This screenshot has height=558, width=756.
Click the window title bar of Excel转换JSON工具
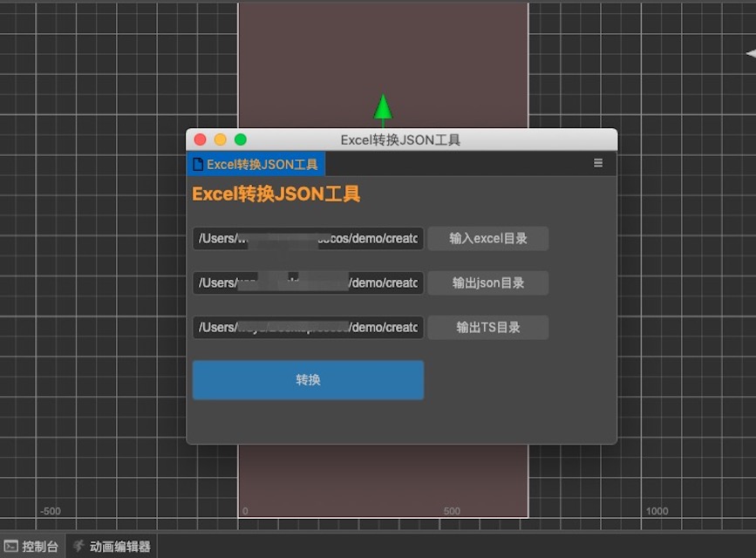[401, 139]
